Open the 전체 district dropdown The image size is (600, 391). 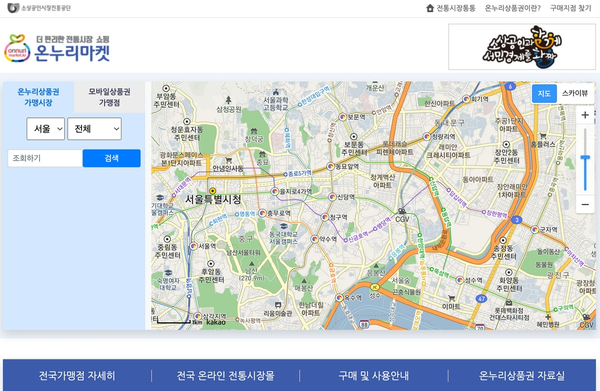click(95, 129)
